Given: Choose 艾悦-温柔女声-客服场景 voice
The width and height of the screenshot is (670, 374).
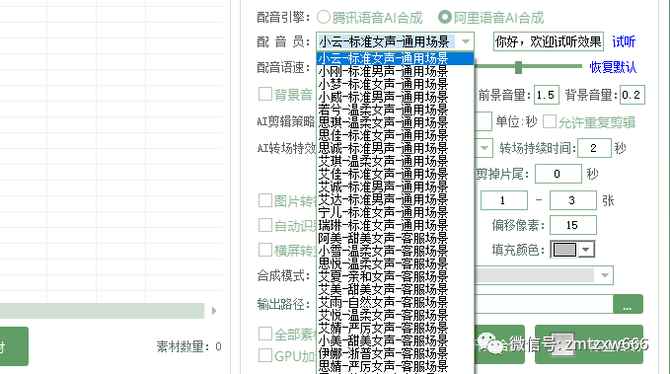Looking at the screenshot, I should click(395, 315).
